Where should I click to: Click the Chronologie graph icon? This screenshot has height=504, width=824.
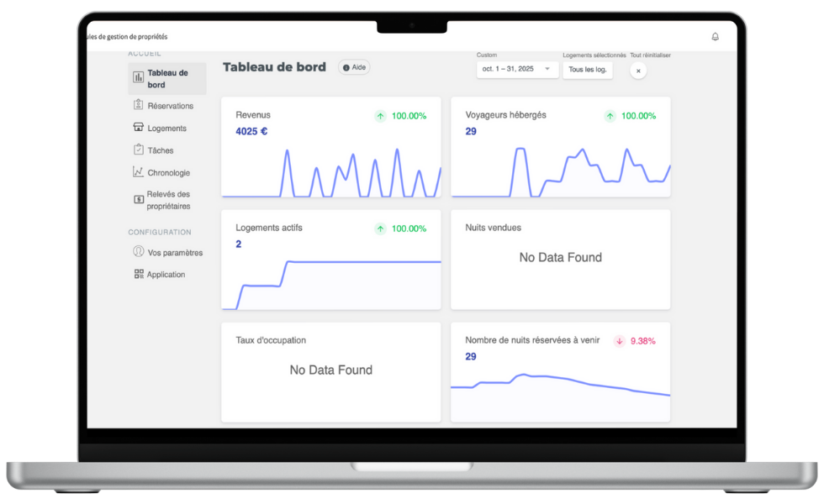tap(139, 172)
